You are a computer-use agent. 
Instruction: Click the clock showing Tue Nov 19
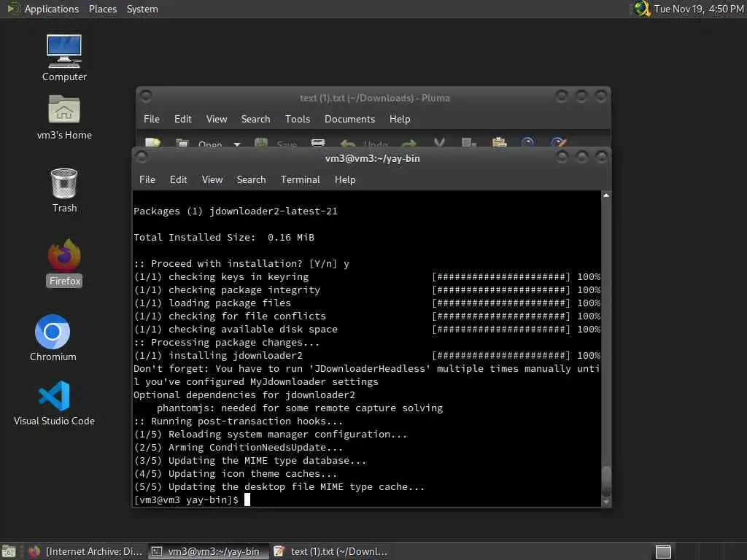click(698, 9)
